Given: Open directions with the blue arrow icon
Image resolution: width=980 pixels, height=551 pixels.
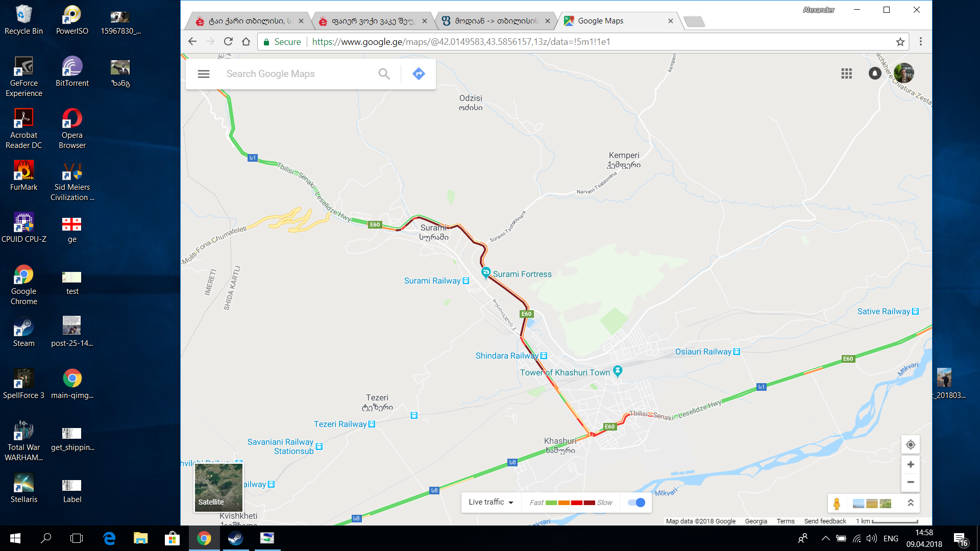Looking at the screenshot, I should 419,74.
